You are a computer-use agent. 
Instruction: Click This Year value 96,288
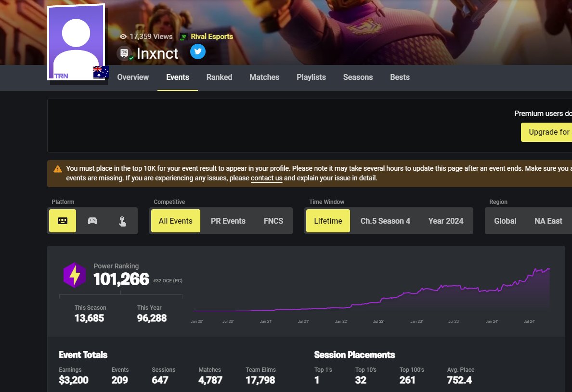coord(152,318)
